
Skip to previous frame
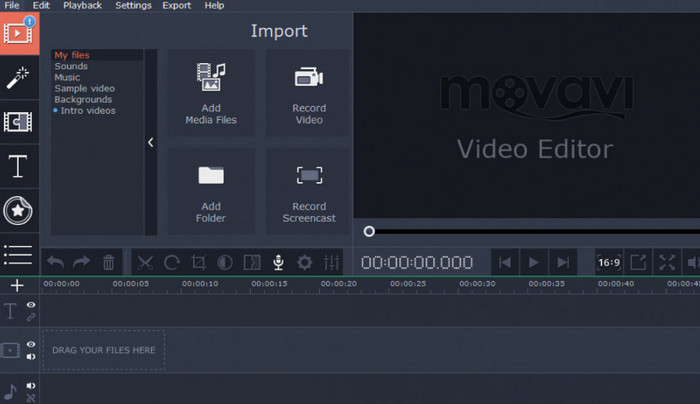pyautogui.click(x=505, y=262)
